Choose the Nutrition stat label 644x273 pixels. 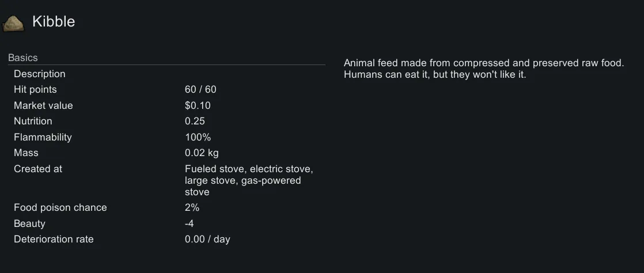pos(33,121)
